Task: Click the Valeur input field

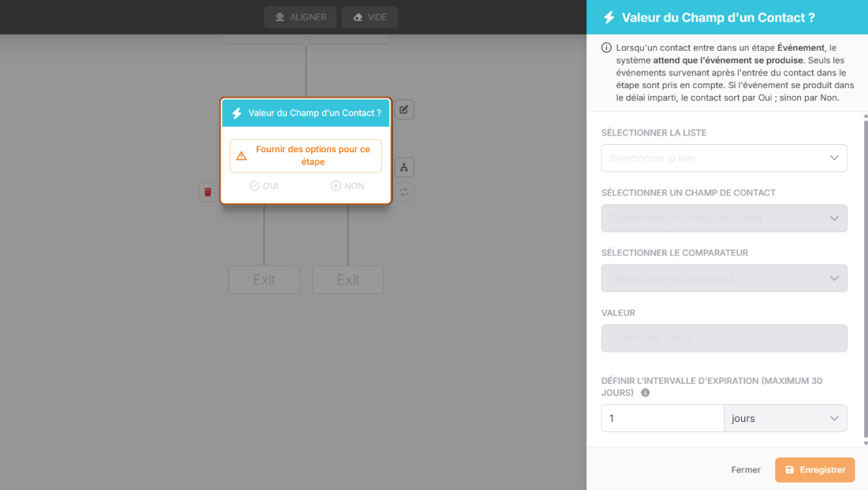Action: [x=724, y=338]
